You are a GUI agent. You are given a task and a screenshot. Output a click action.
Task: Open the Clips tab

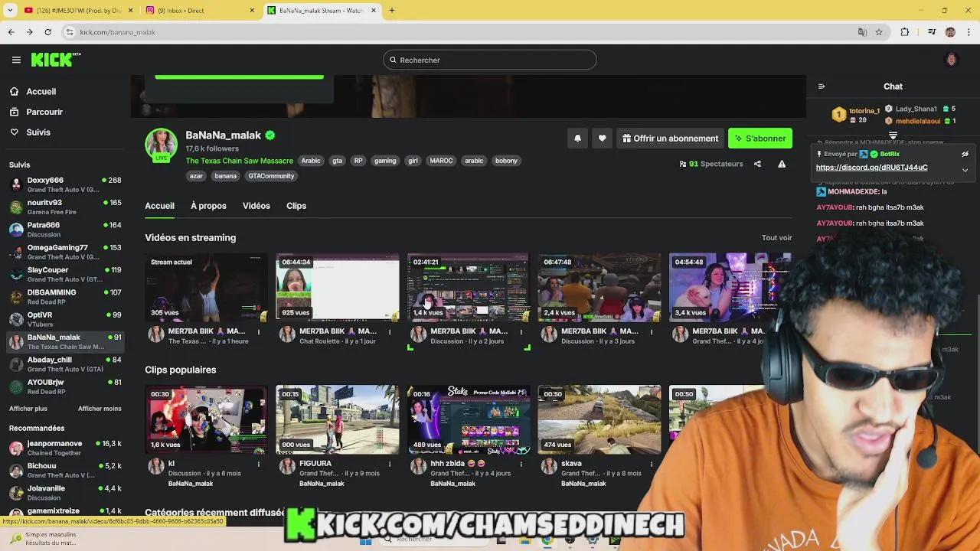[x=296, y=206]
